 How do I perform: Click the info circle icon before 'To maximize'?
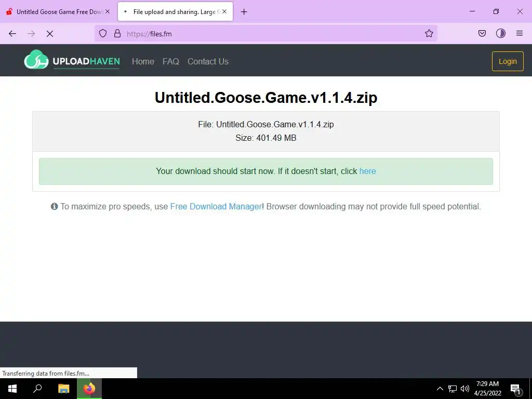[54, 206]
